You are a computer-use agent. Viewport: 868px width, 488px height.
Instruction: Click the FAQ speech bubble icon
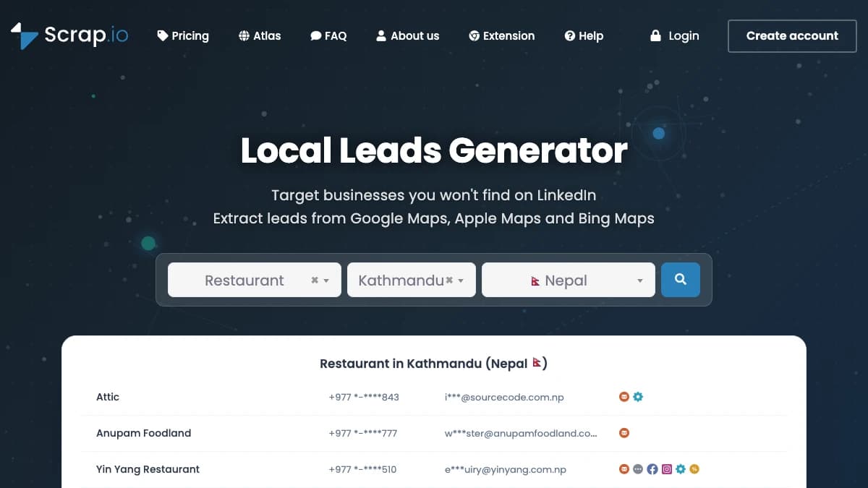(316, 35)
